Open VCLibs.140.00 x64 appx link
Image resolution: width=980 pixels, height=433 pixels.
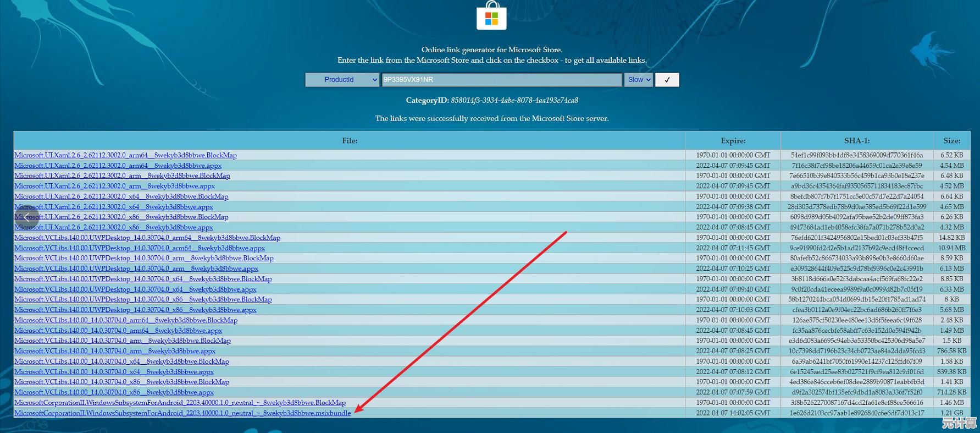114,372
